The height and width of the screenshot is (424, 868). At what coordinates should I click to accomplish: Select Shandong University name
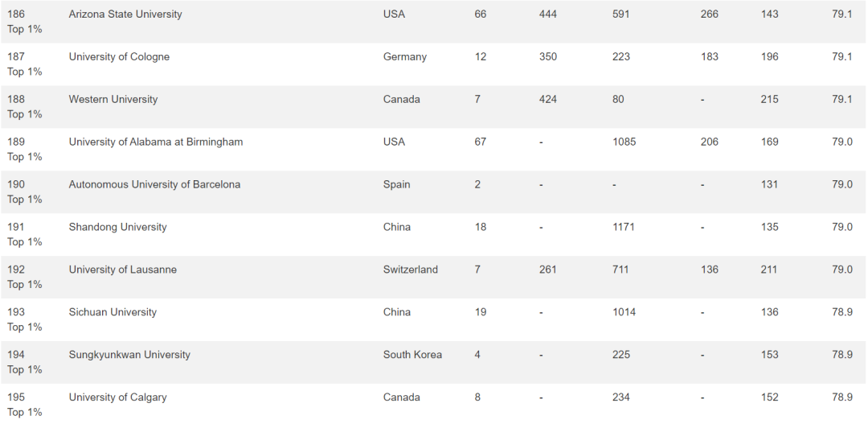tap(117, 227)
